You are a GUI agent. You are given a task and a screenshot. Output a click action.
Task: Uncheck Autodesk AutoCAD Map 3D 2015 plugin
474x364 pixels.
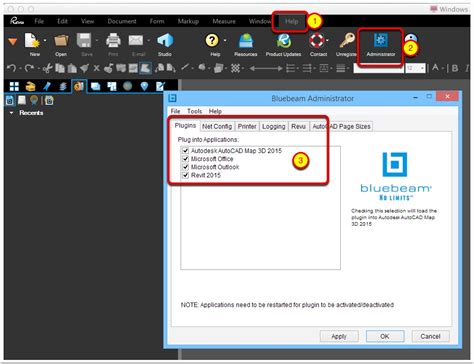coord(186,151)
